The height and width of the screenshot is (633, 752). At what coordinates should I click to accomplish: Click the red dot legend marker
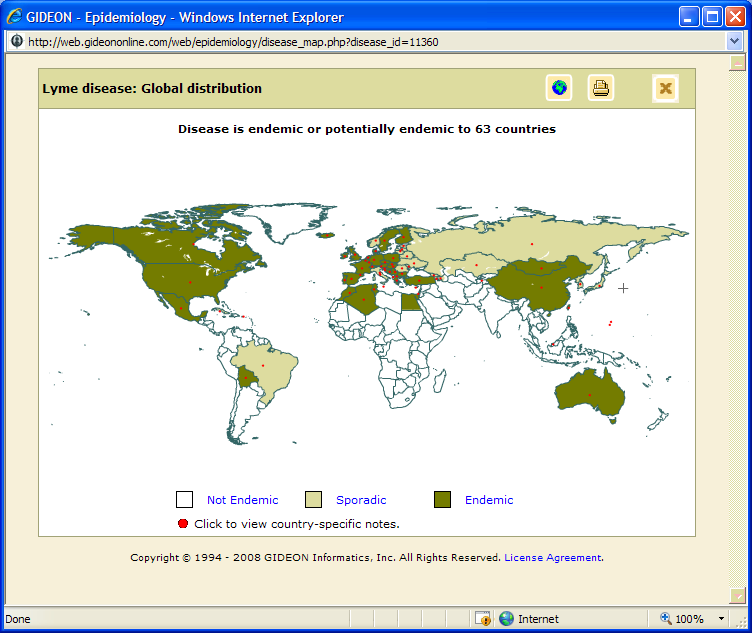coord(183,523)
